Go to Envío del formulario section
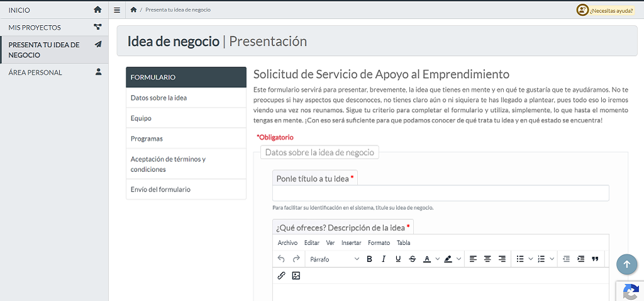The height and width of the screenshot is (301, 644). pos(186,190)
